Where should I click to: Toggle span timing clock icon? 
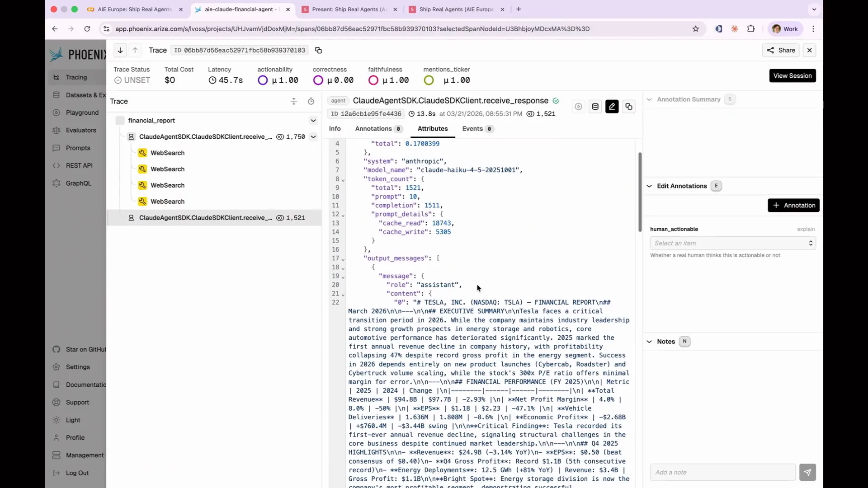(x=311, y=101)
